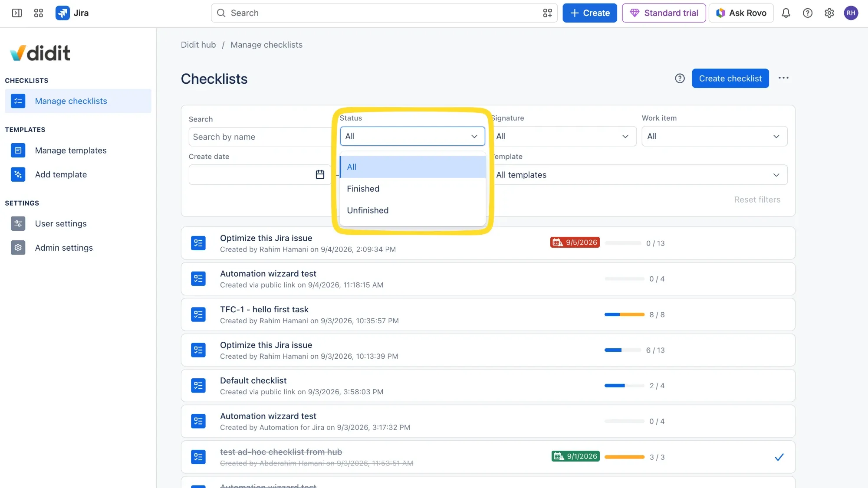This screenshot has width=868, height=488.
Task: Click the search bar apps filter icon
Action: [548, 13]
